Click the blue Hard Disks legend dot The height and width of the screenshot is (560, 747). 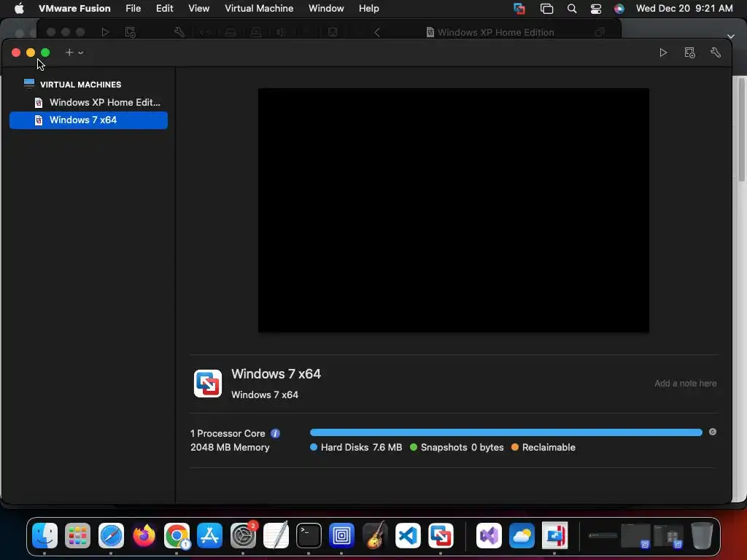314,447
